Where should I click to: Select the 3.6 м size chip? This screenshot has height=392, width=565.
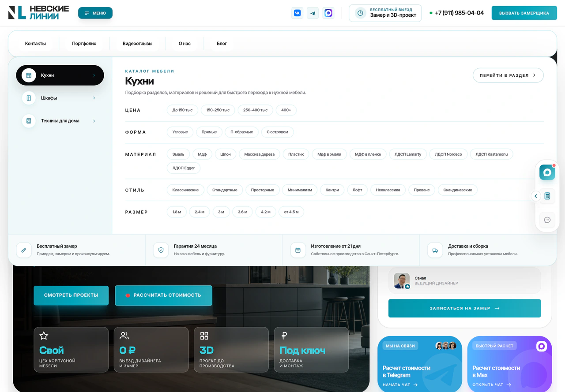(x=243, y=212)
